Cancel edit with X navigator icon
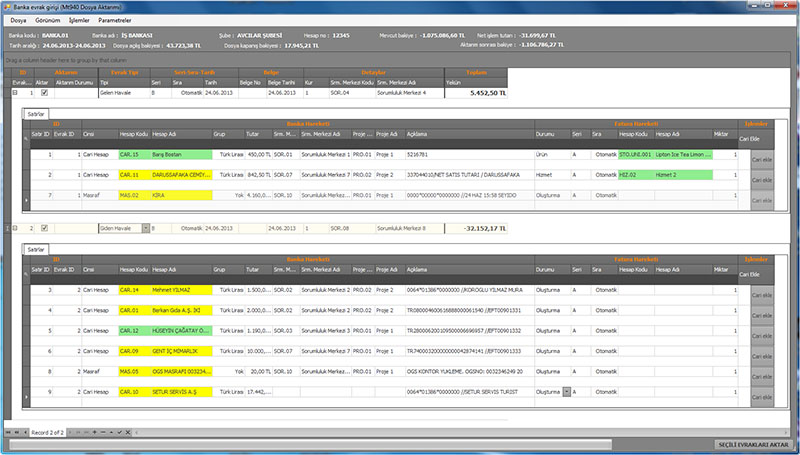The image size is (800, 455). coord(128,433)
